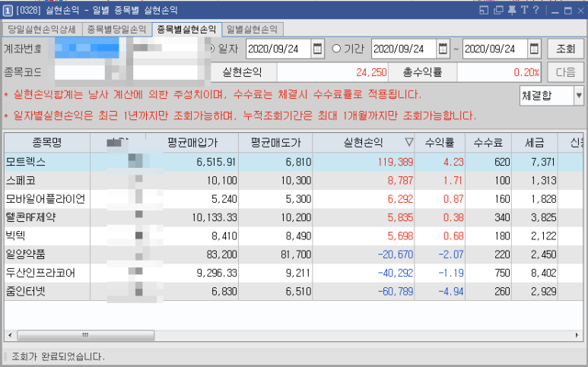Expand the 체결합 dropdown

[x=579, y=96]
